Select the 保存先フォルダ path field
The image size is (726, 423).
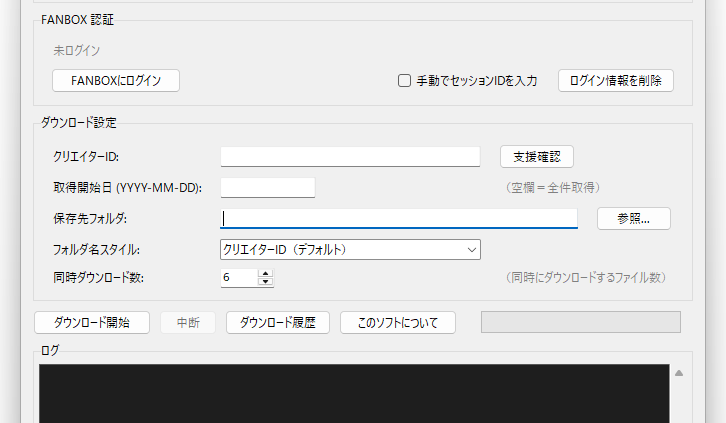(x=398, y=218)
